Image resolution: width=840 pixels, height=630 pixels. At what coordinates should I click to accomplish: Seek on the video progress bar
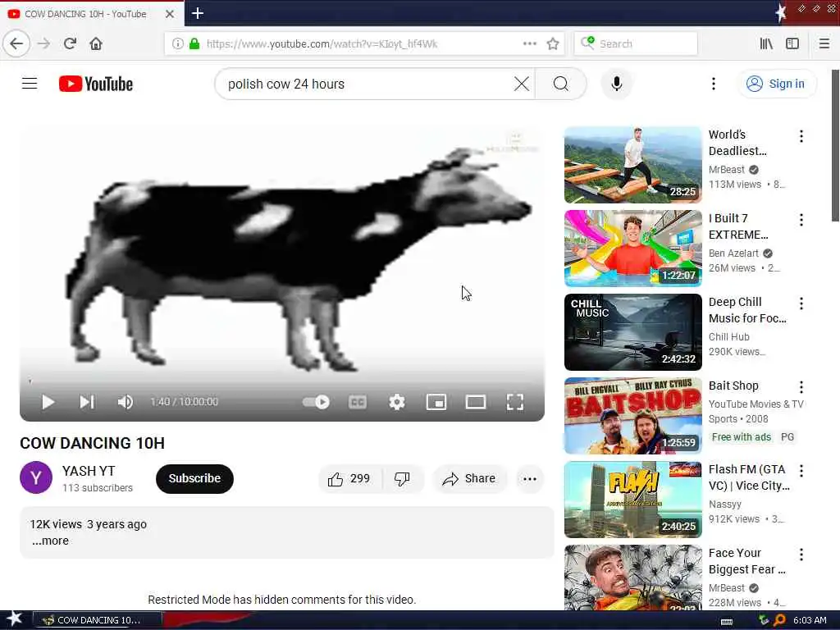282,381
